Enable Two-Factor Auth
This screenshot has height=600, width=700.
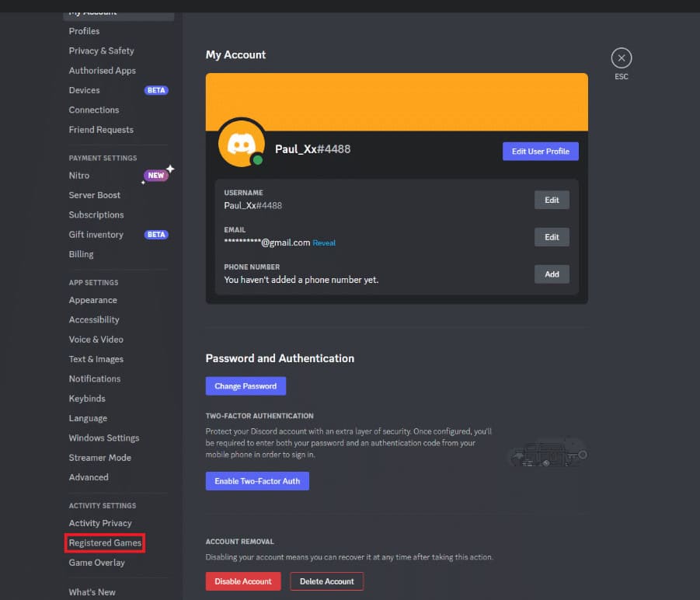(x=257, y=481)
